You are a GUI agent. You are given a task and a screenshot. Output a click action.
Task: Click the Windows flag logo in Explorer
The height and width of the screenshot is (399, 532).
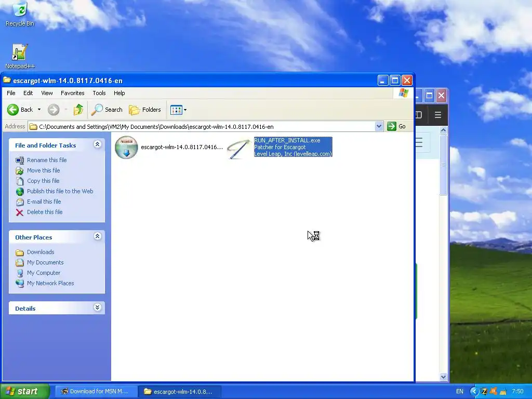click(403, 93)
